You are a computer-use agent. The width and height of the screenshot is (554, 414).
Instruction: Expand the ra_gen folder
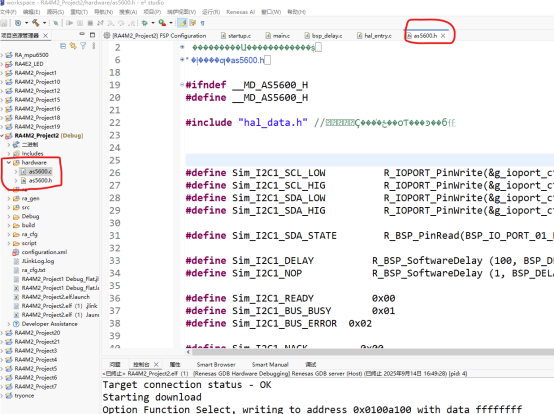click(x=9, y=199)
